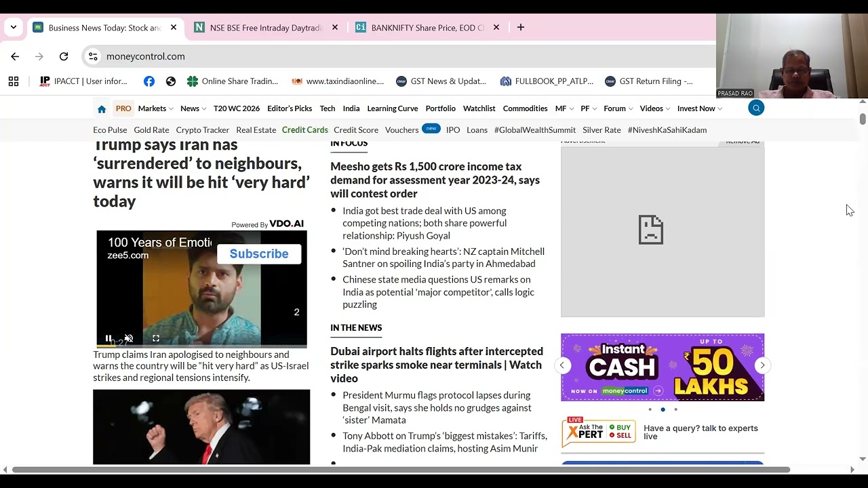Enter fullscreen on the video ad
The height and width of the screenshot is (488, 868).
coord(156,338)
